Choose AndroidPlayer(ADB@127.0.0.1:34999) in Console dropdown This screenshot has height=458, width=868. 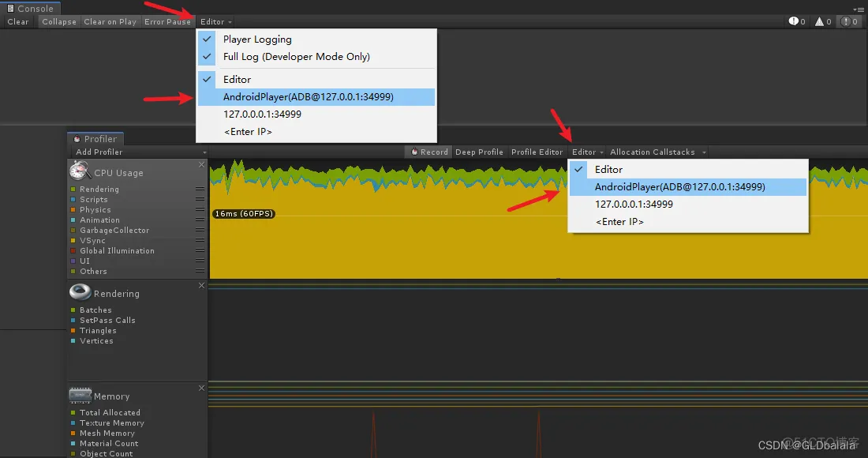click(x=316, y=97)
